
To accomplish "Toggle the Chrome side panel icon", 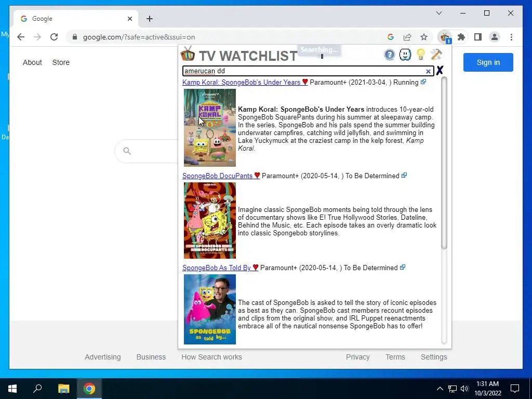I will pyautogui.click(x=478, y=37).
